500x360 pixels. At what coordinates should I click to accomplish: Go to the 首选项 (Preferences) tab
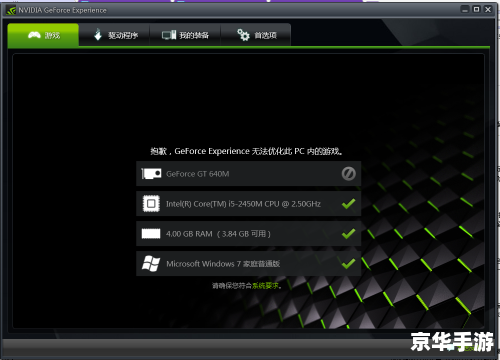[x=256, y=35]
